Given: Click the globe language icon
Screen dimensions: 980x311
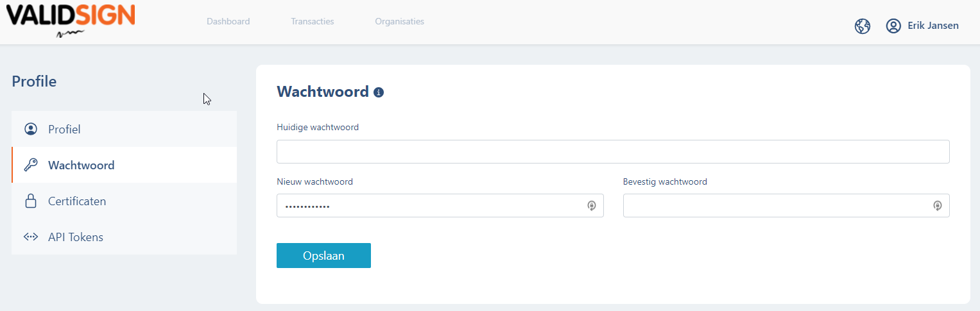Looking at the screenshot, I should pos(863,26).
